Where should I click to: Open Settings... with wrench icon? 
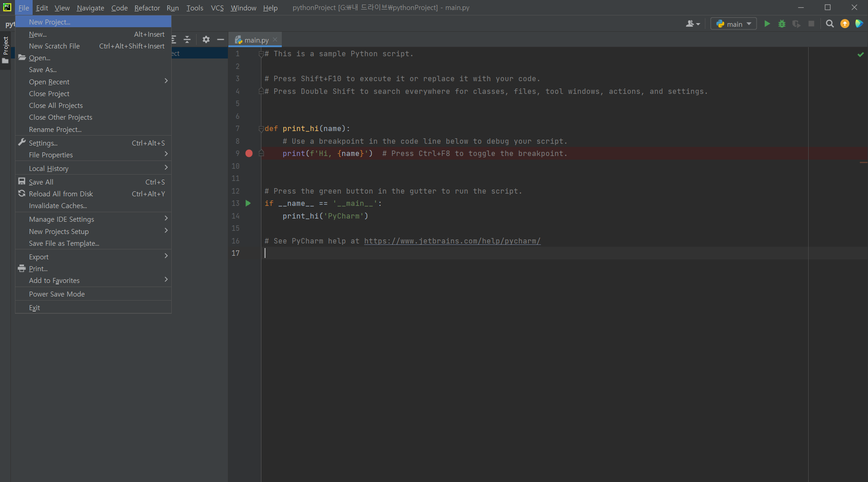pyautogui.click(x=93, y=143)
